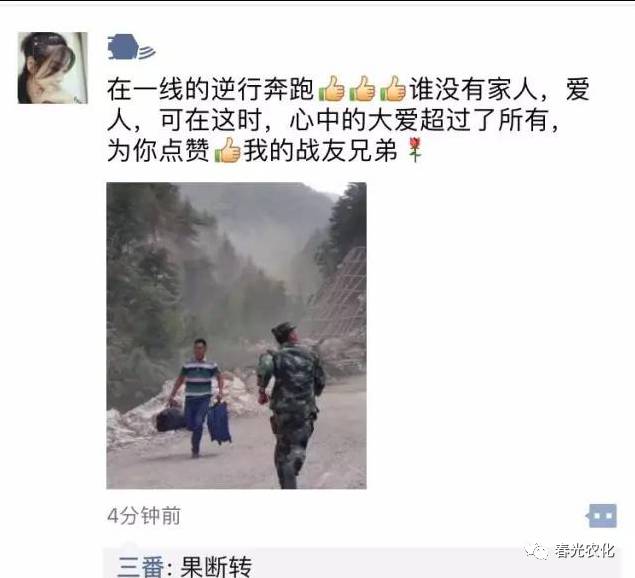Click the second thumbs-up emoji in the first line
Screen dimensions: 635x578
362,88
